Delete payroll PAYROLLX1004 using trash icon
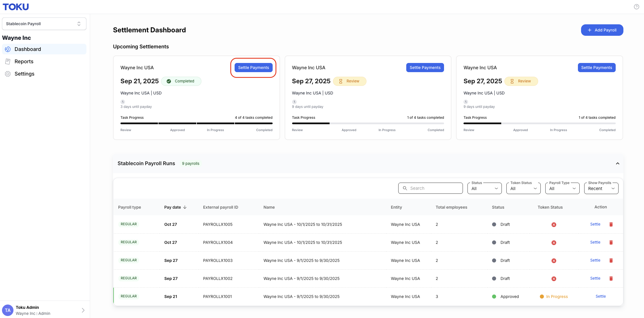 coord(611,242)
